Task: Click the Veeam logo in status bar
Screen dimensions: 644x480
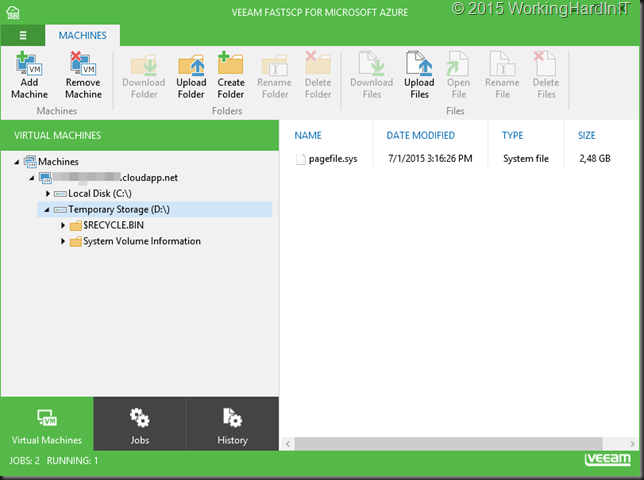Action: click(607, 460)
